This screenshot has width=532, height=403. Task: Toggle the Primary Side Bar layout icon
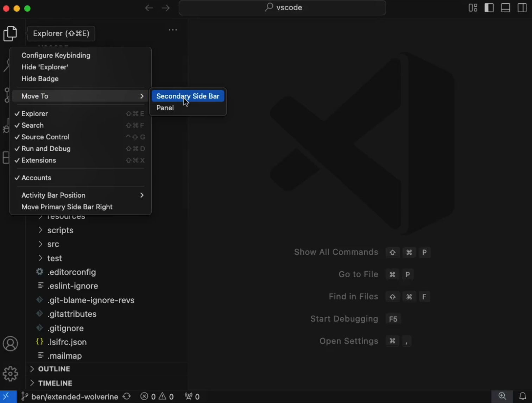489,8
